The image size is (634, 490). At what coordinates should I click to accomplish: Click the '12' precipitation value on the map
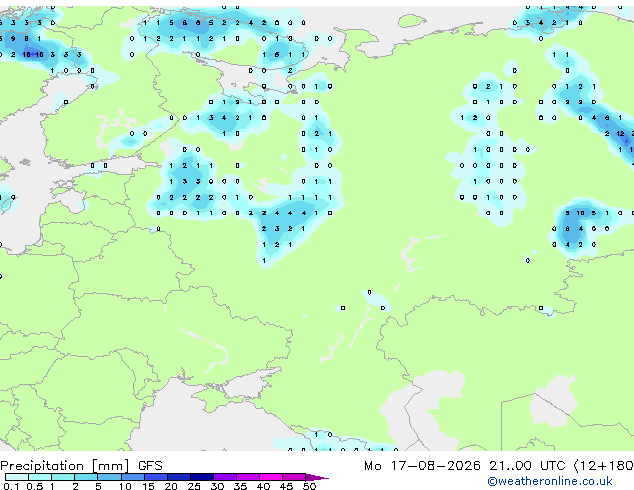pos(620,133)
